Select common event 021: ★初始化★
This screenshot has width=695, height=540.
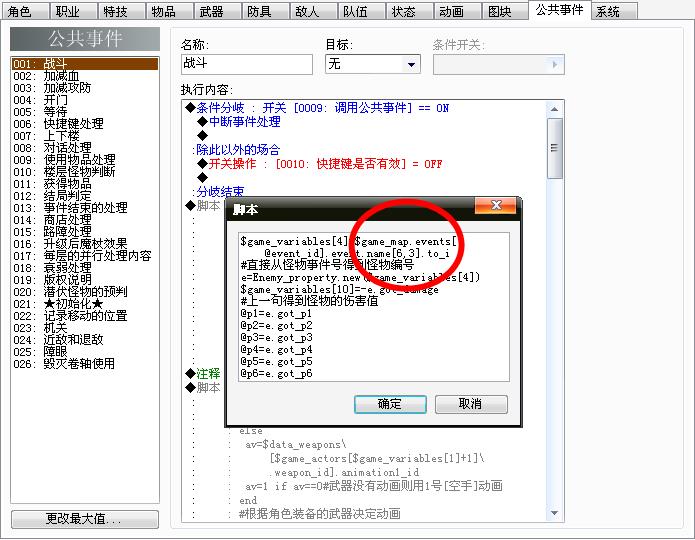85,304
